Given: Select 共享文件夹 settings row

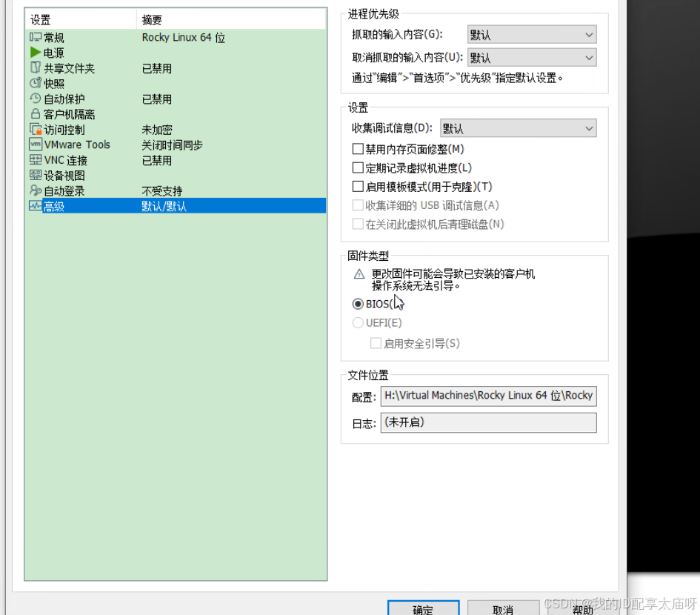Looking at the screenshot, I should pos(176,68).
